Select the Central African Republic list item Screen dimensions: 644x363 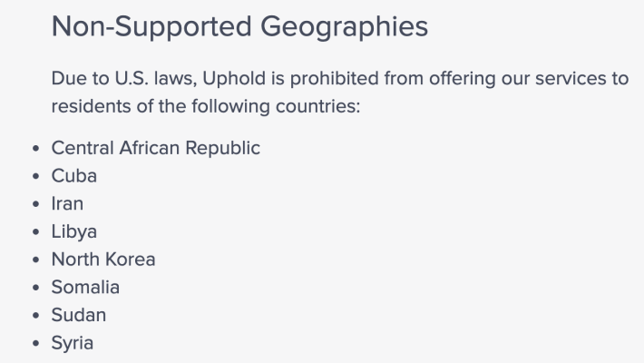point(156,148)
